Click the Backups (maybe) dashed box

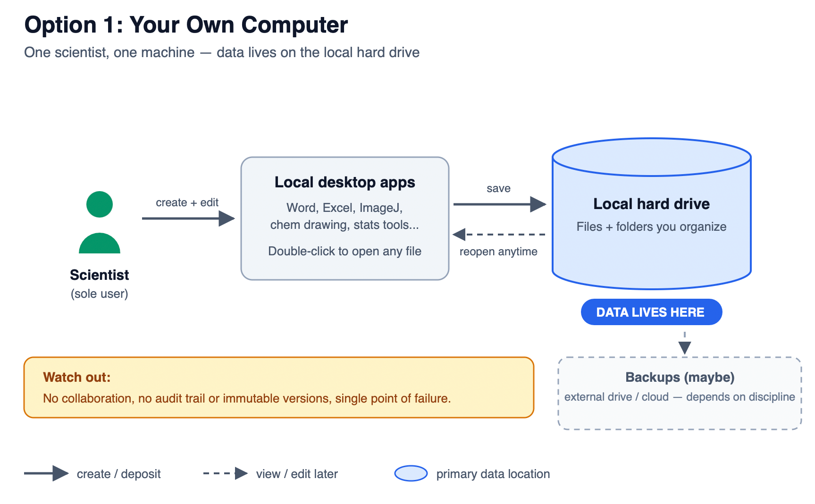point(680,393)
